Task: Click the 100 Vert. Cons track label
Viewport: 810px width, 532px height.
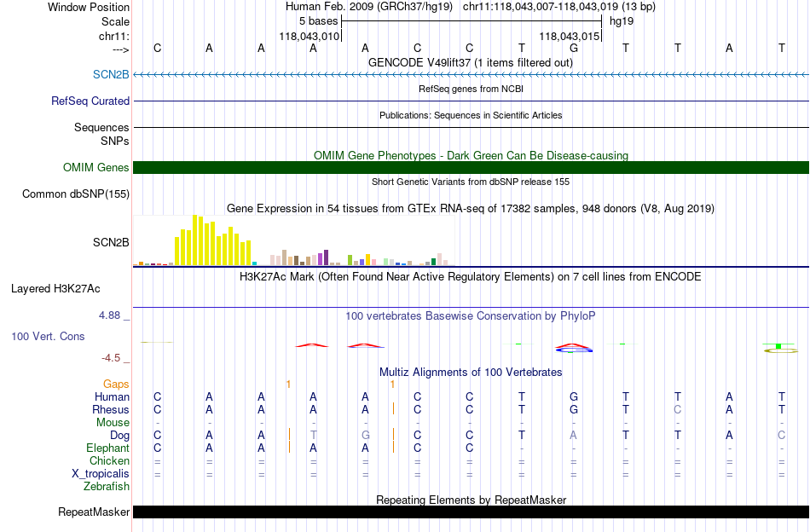Action: click(x=48, y=336)
